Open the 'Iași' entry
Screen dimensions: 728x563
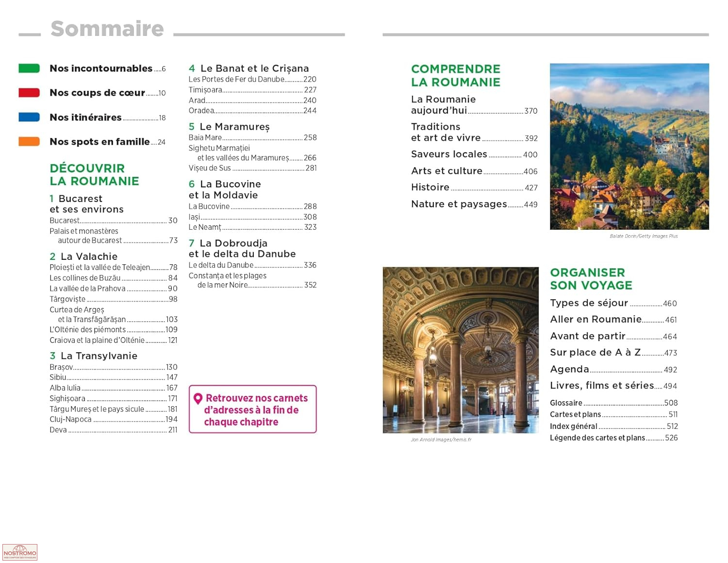pyautogui.click(x=252, y=217)
